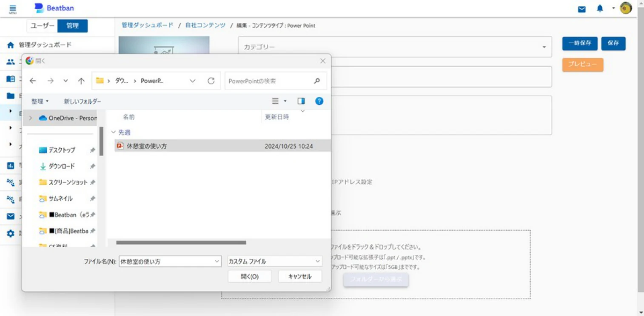
Task: Select ダウンロード in the navigation pane
Action: click(x=62, y=166)
